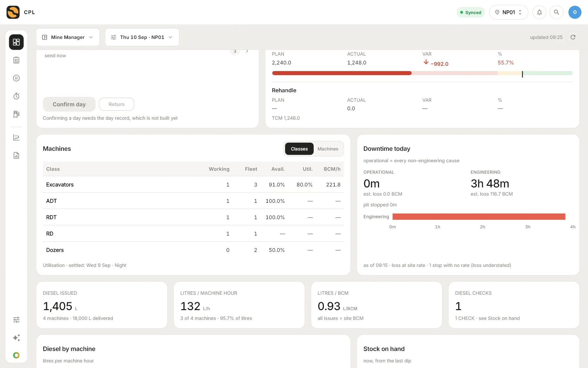Image resolution: width=588 pixels, height=368 pixels.
Task: Open the trend chart icon in sidebar
Action: point(16,137)
